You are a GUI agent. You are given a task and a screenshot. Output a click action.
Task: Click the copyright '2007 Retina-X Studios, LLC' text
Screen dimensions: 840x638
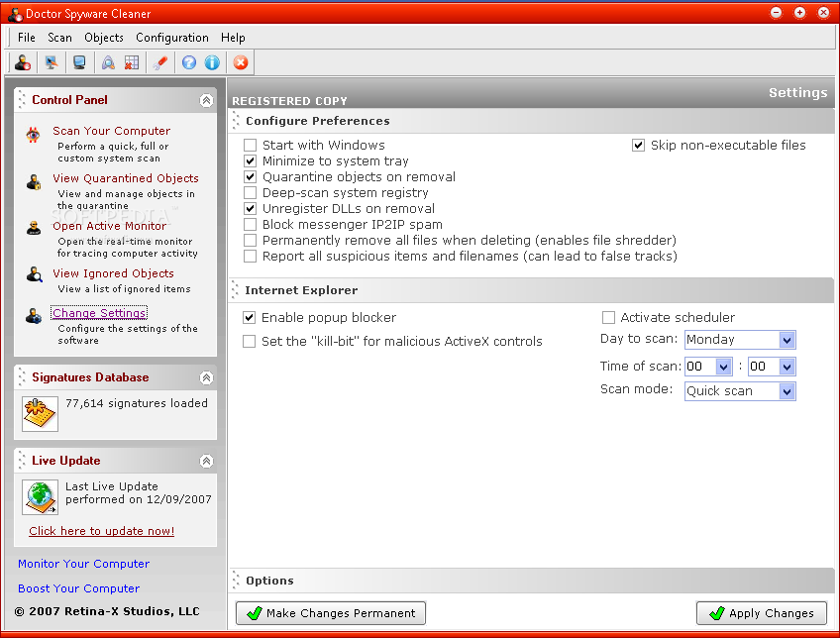pos(107,611)
